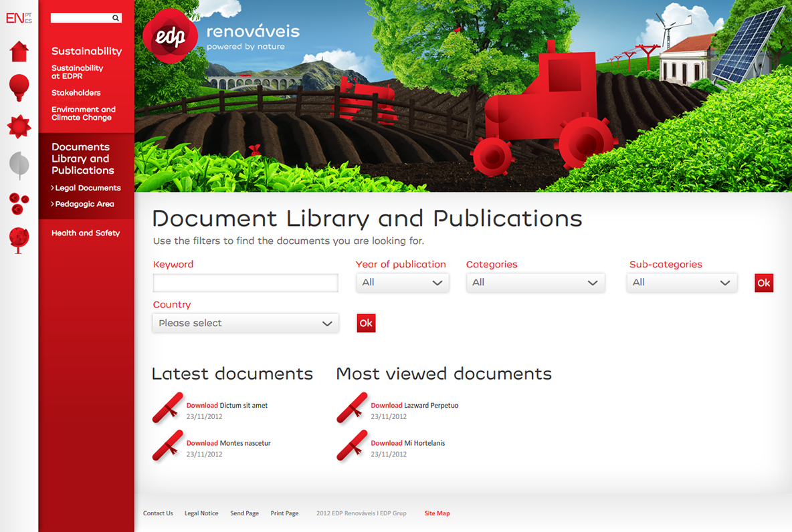Click the magnifier search icon
This screenshot has height=532, width=792.
(116, 18)
